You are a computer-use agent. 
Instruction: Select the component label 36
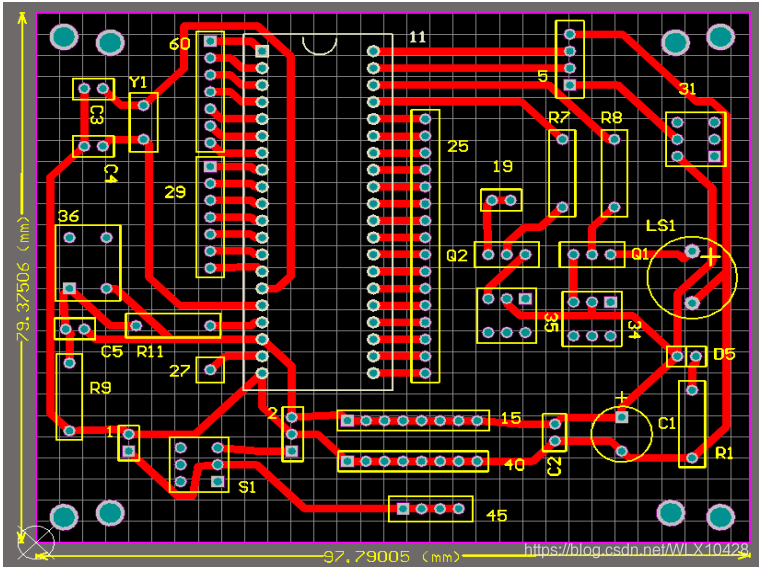tap(68, 216)
